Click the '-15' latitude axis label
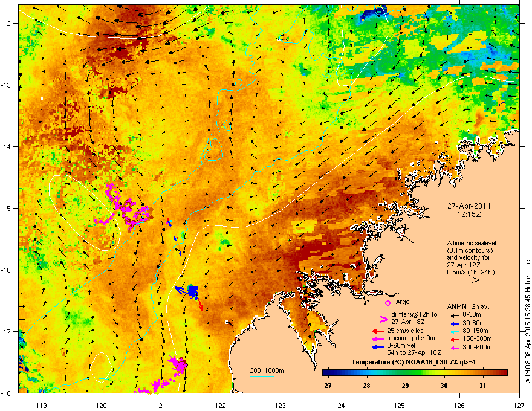The height and width of the screenshot is (411, 532). pos(6,208)
